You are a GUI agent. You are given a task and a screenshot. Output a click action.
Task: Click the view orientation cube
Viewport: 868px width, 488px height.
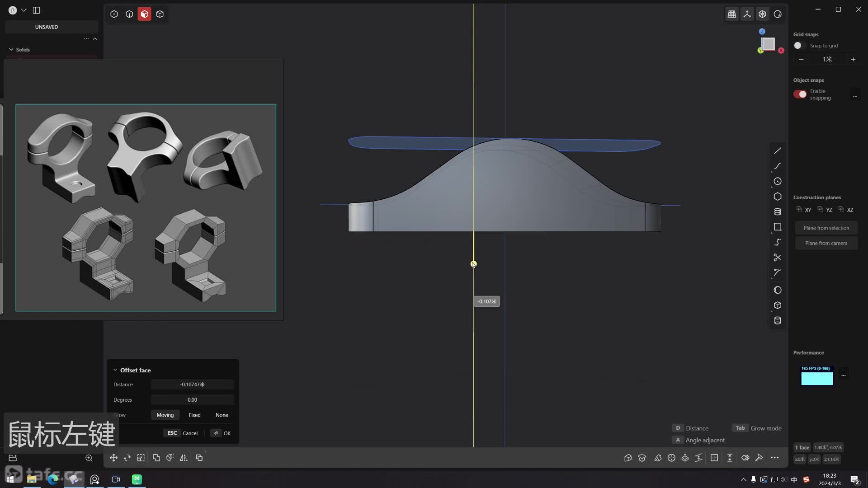768,44
